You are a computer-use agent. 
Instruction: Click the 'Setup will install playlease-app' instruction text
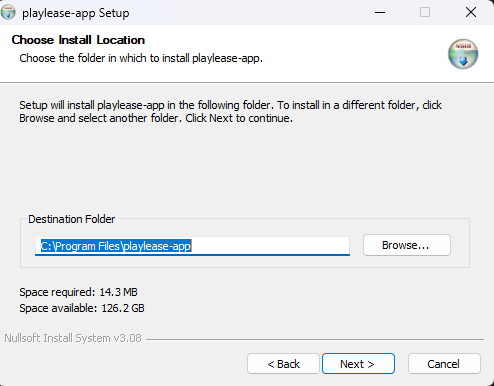tap(230, 112)
